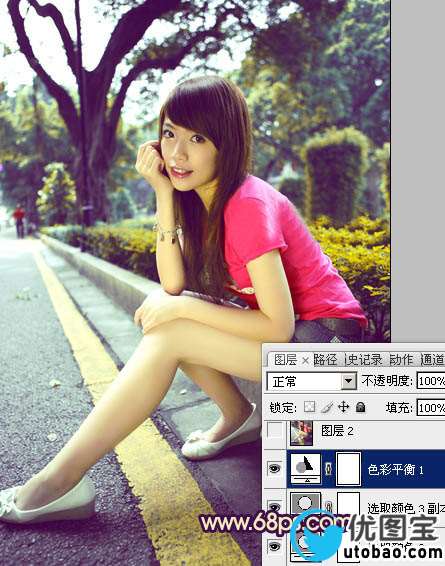Switch to the 路径 tab

(x=325, y=359)
